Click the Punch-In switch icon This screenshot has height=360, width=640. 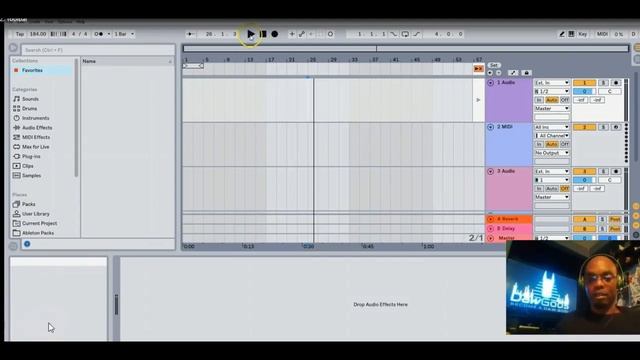(393, 34)
